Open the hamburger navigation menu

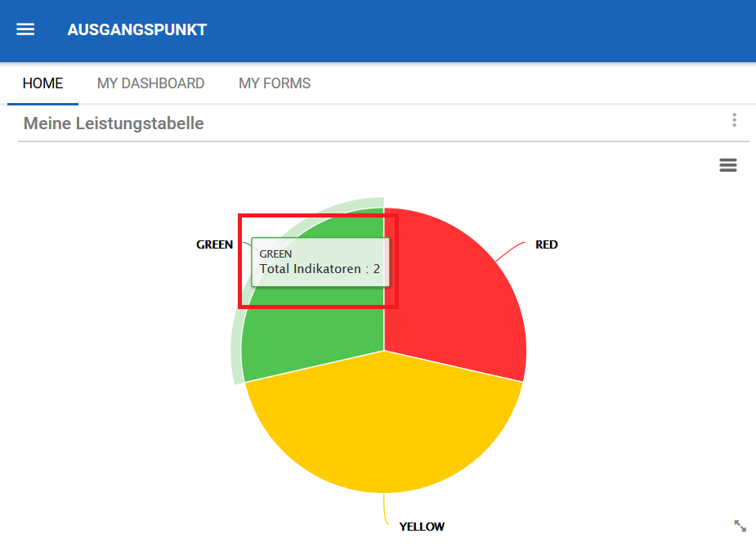[x=25, y=29]
